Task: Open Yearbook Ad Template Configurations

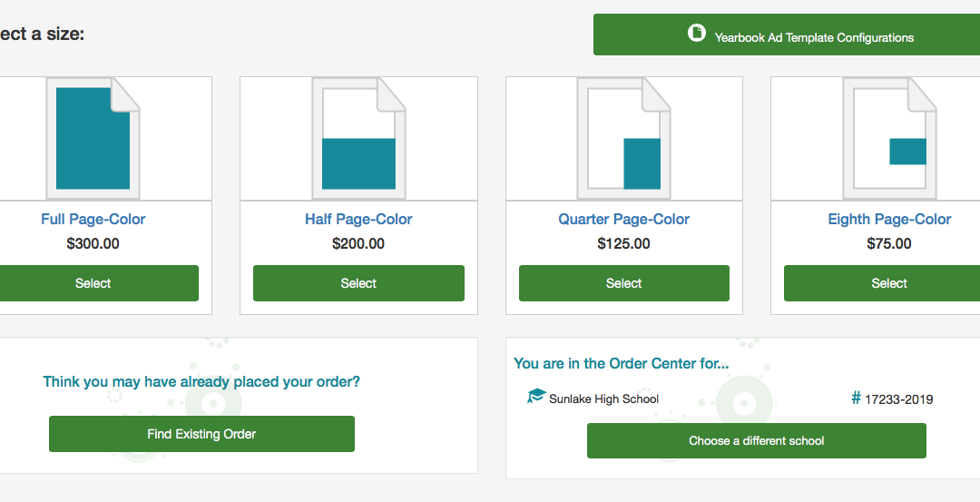Action: pyautogui.click(x=786, y=34)
